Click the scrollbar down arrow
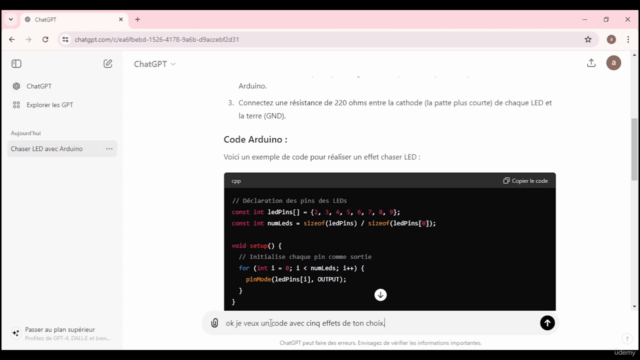This screenshot has height=360, width=640. [x=634, y=306]
